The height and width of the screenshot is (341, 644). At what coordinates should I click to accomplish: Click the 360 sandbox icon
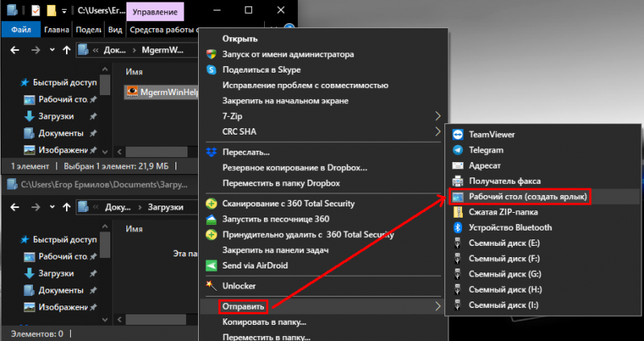pos(211,219)
